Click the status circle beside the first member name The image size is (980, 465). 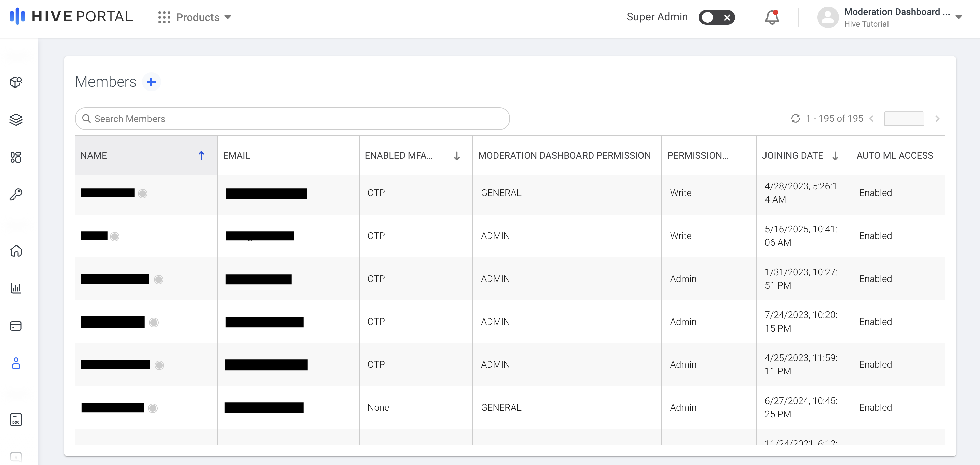click(x=143, y=194)
